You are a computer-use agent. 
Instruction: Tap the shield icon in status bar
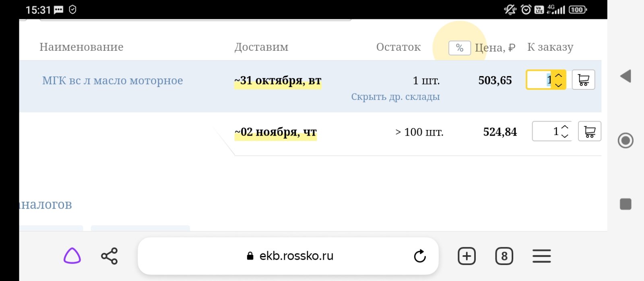pos(72,9)
